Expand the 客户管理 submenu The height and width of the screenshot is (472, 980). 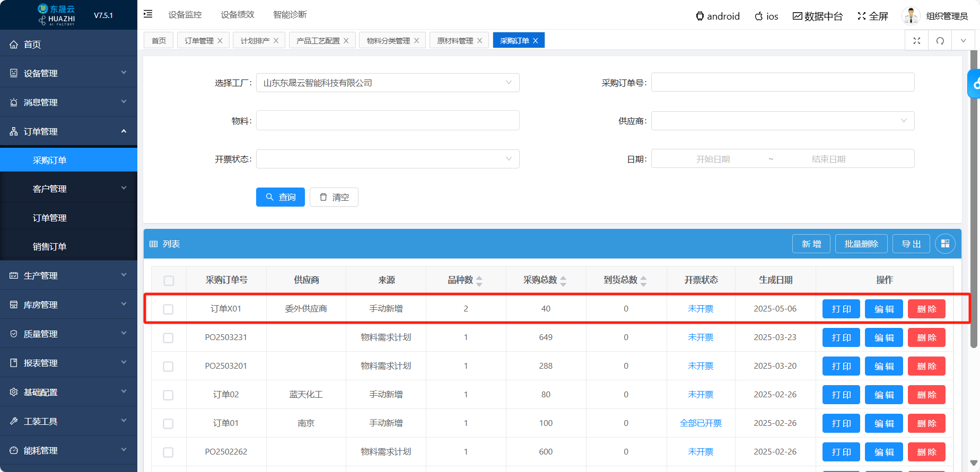pyautogui.click(x=68, y=189)
